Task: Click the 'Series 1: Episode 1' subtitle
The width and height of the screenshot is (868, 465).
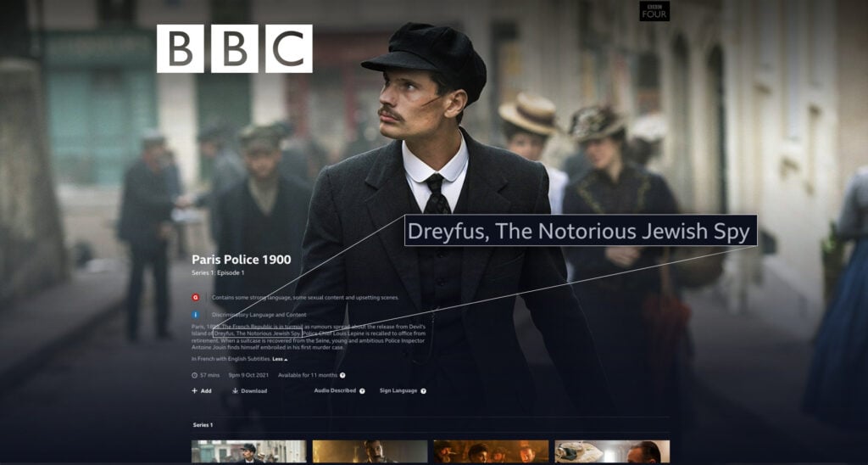Action: click(218, 272)
